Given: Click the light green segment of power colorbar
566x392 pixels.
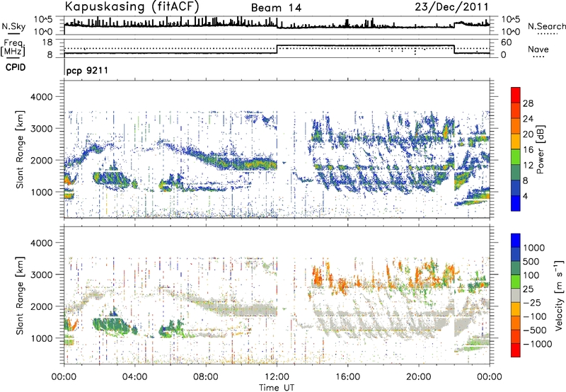Looking at the screenshot, I should point(516,157).
